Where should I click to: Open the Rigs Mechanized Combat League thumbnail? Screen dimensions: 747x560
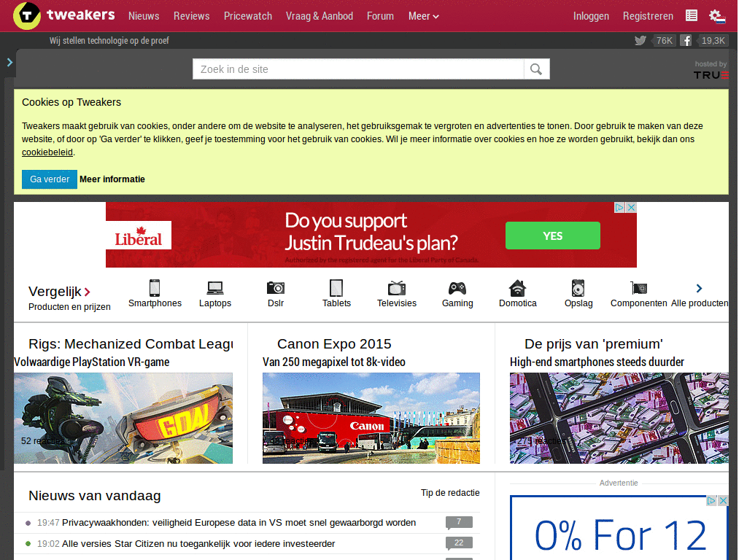123,418
